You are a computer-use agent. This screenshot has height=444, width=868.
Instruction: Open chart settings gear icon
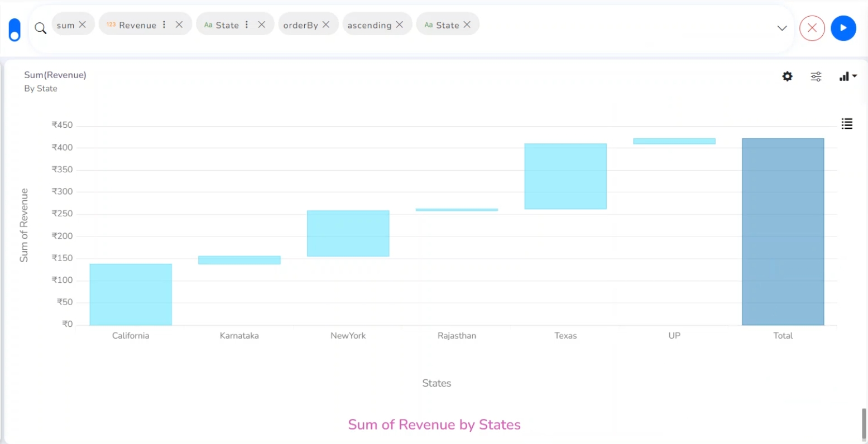[x=787, y=76]
